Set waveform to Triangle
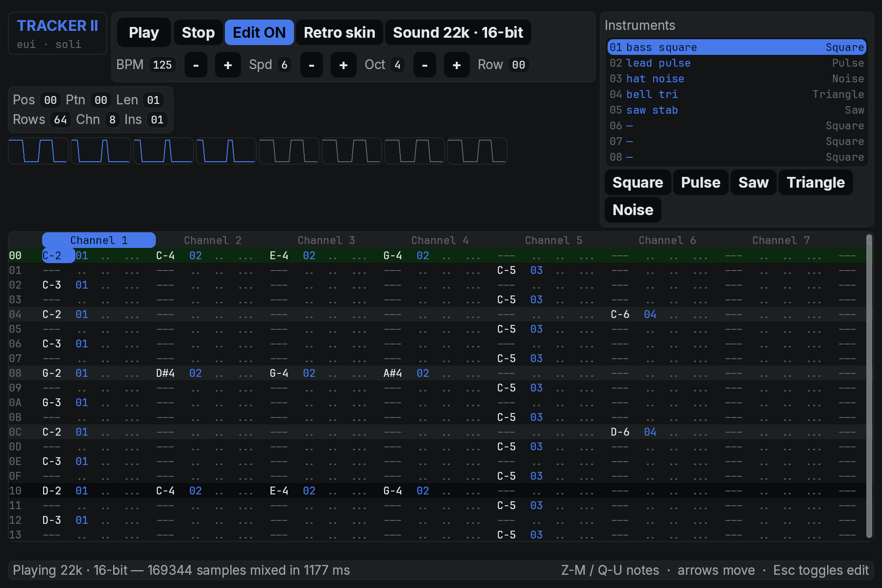The width and height of the screenshot is (882, 588). point(815,182)
